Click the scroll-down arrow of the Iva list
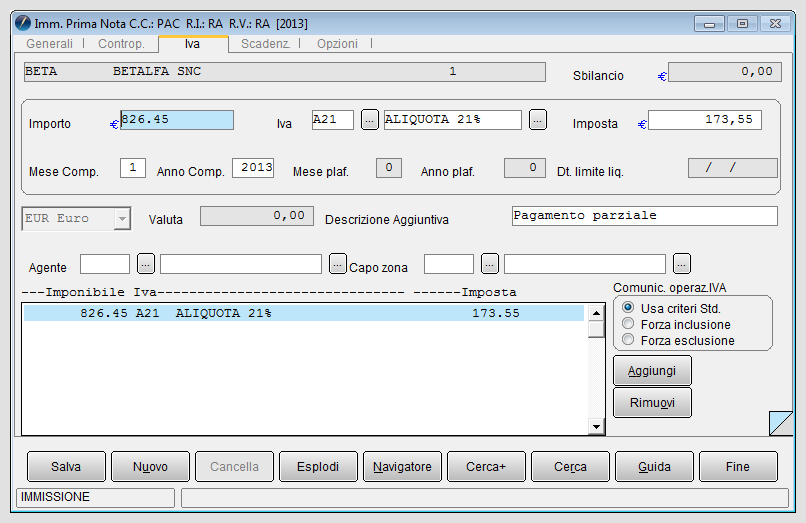Viewport: 806px width, 523px height. pyautogui.click(x=596, y=426)
